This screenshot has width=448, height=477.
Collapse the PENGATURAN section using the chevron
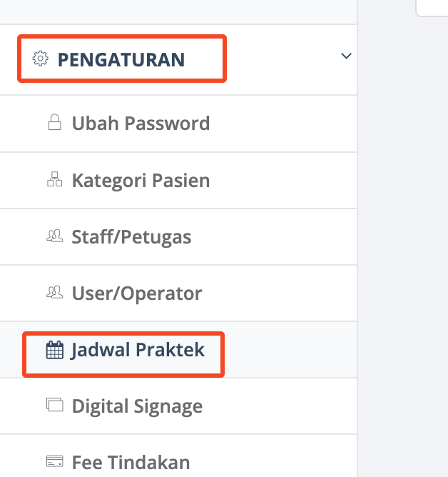point(346,56)
